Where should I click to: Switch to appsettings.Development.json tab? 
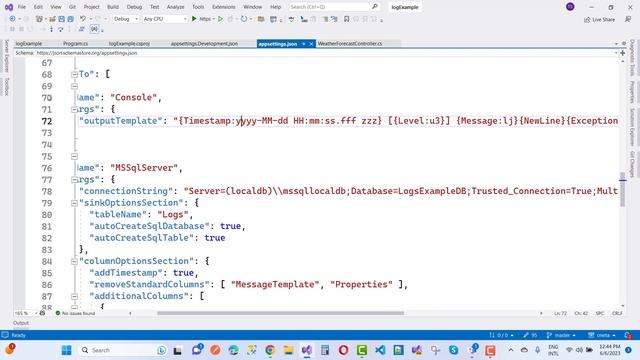(x=204, y=44)
